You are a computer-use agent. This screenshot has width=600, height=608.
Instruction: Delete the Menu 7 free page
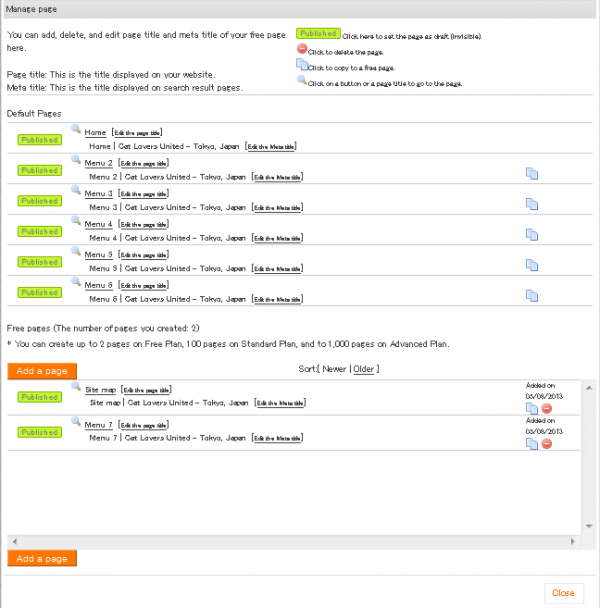click(x=546, y=443)
